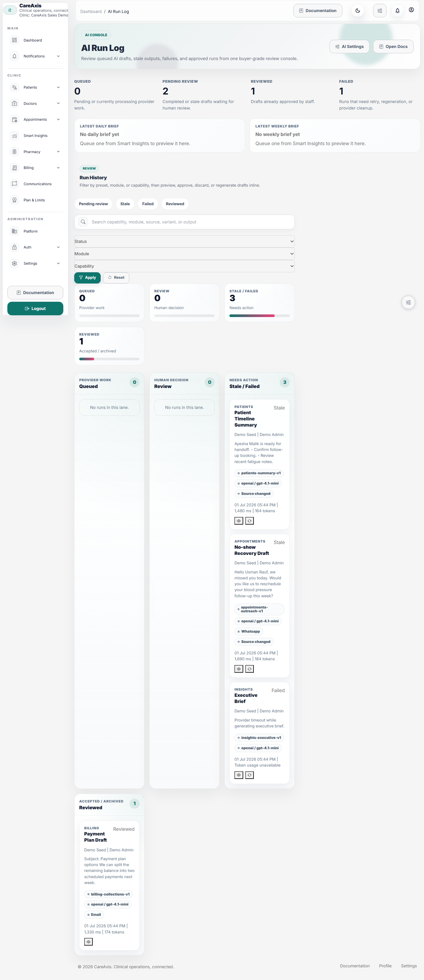Open footer Documentation link
Viewport: 424px width, 980px height.
(x=355, y=966)
